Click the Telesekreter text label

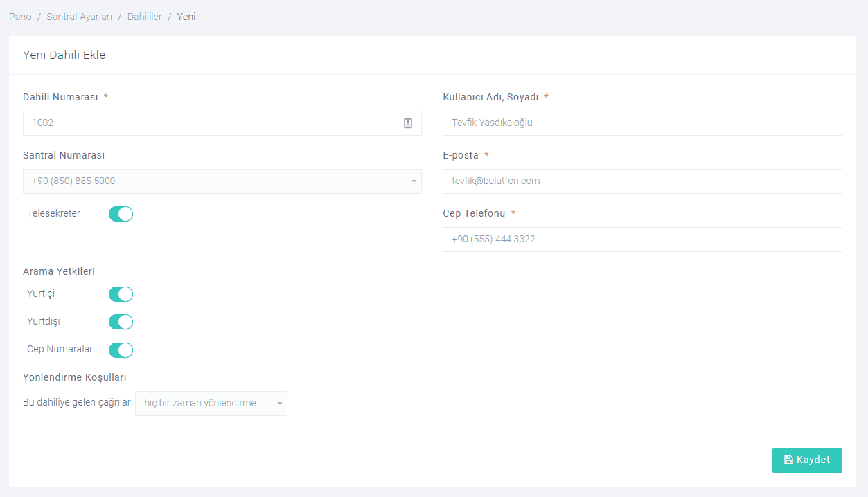[53, 214]
